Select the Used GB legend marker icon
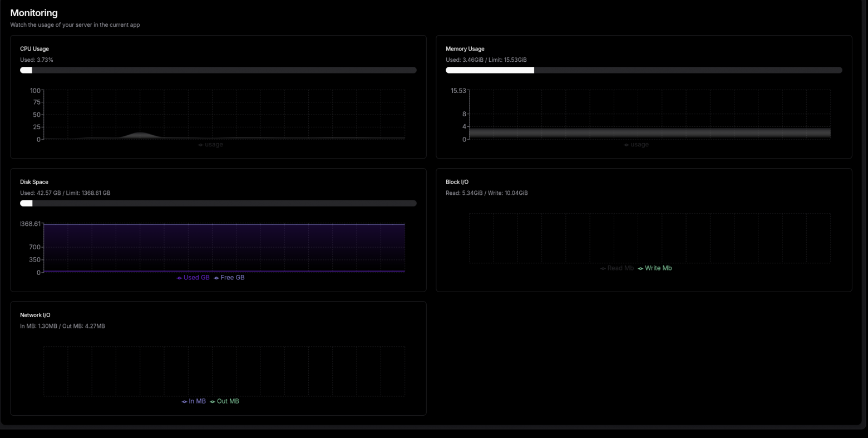 [x=179, y=277]
